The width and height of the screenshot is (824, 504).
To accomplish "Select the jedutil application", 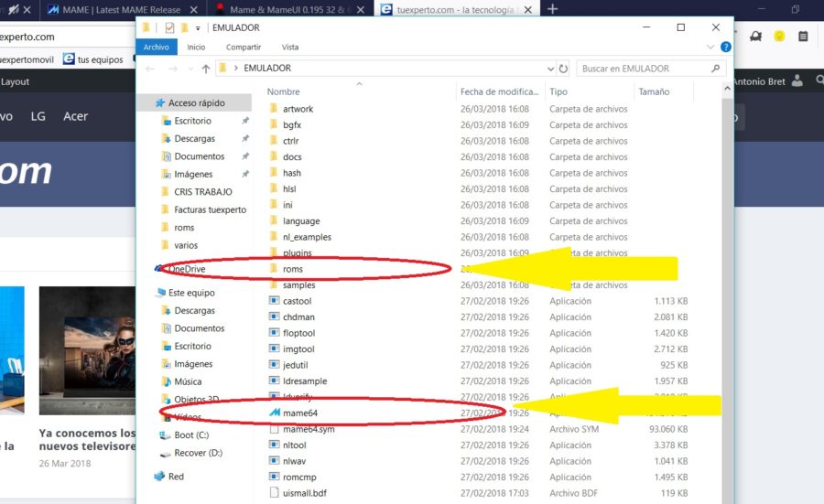I will [296, 365].
